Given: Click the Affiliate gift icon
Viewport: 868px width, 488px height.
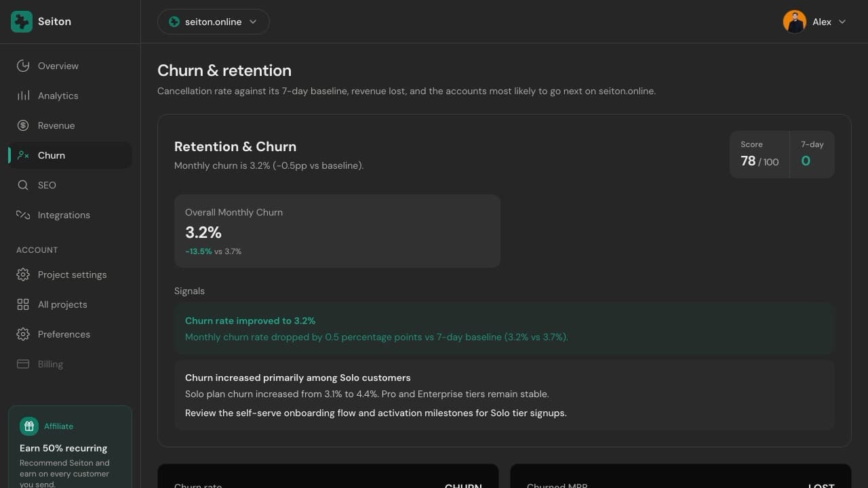Looking at the screenshot, I should point(29,426).
